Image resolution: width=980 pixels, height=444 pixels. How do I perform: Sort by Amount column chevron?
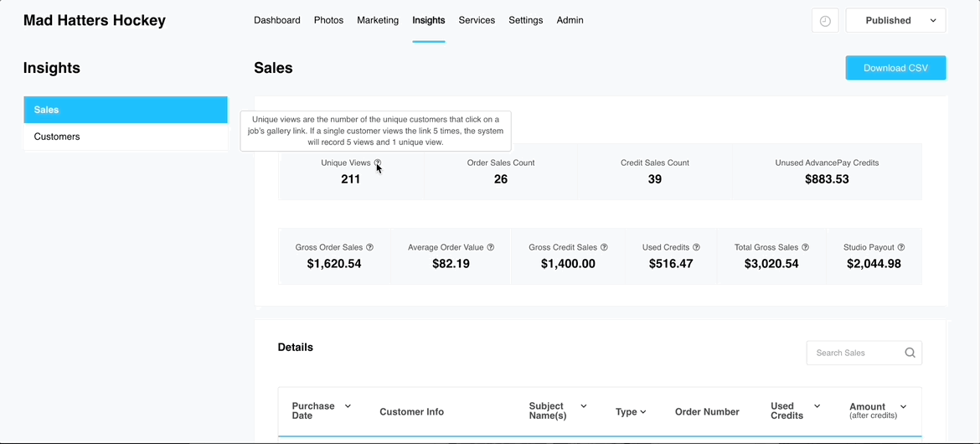(903, 406)
